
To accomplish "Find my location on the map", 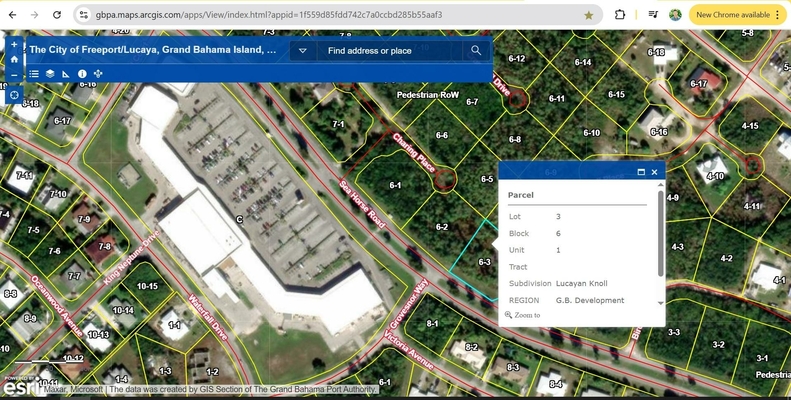I will point(14,95).
